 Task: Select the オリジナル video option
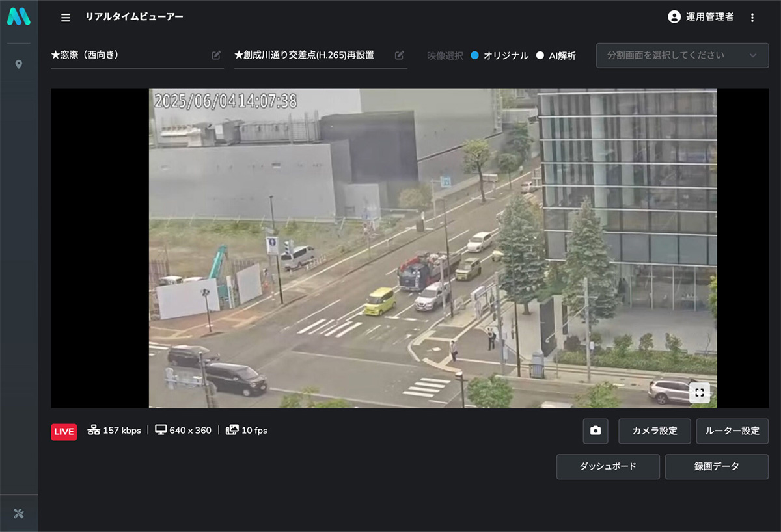tap(499, 56)
